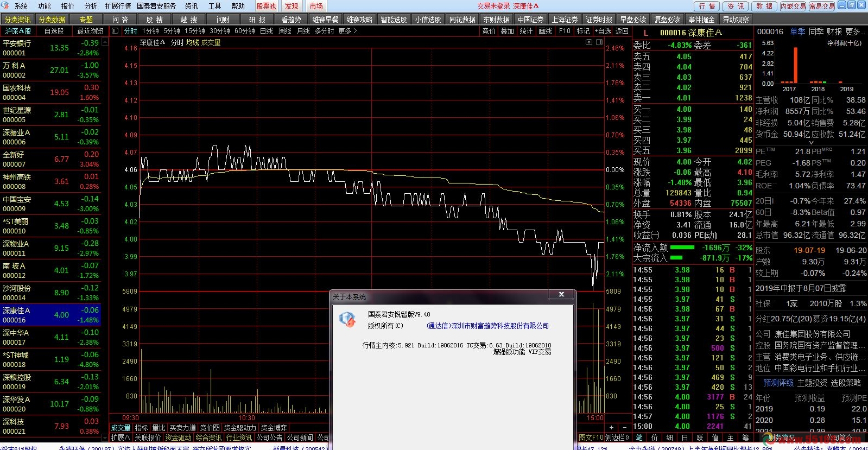
Task: Click the 国泰君安 logo in the about dialog
Action: coord(347,319)
